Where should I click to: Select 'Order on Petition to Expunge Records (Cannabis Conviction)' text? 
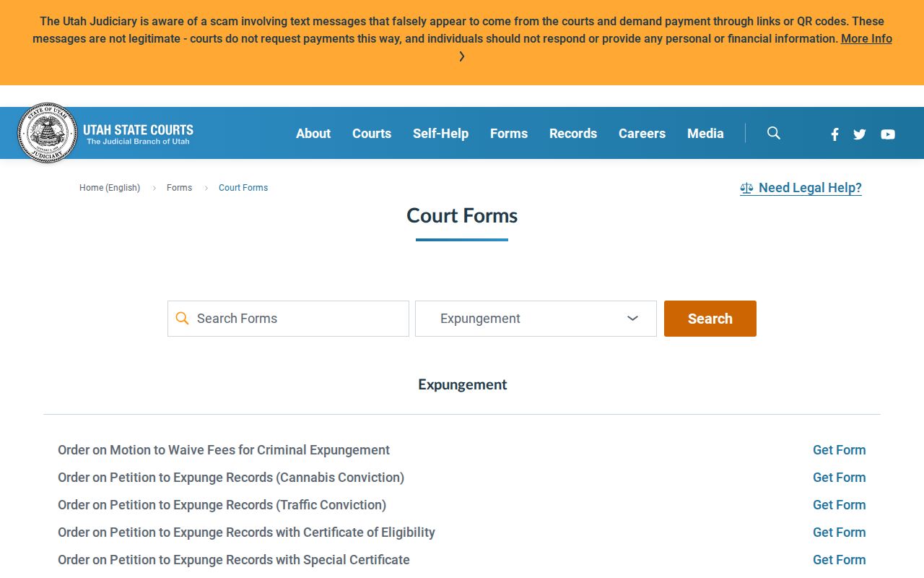tap(231, 477)
